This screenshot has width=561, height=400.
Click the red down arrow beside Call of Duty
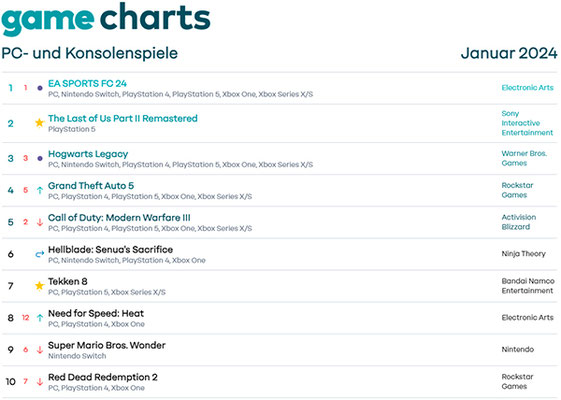tap(40, 222)
